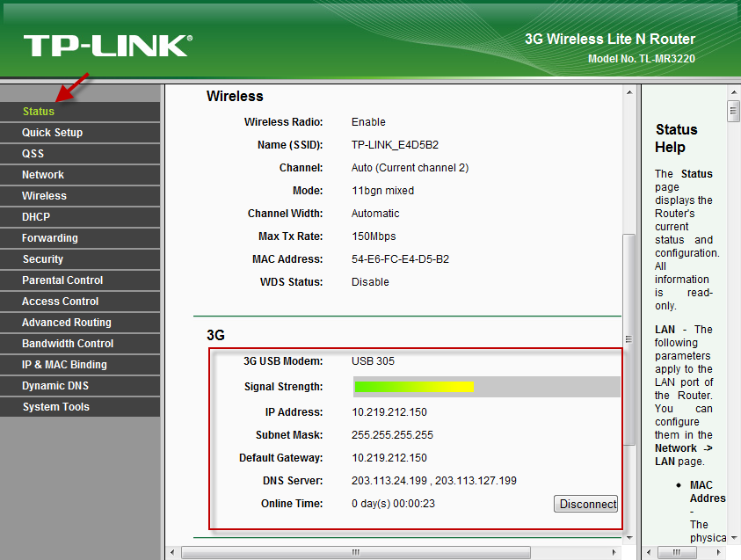Select Bandwidth Control in sidebar

[80, 344]
